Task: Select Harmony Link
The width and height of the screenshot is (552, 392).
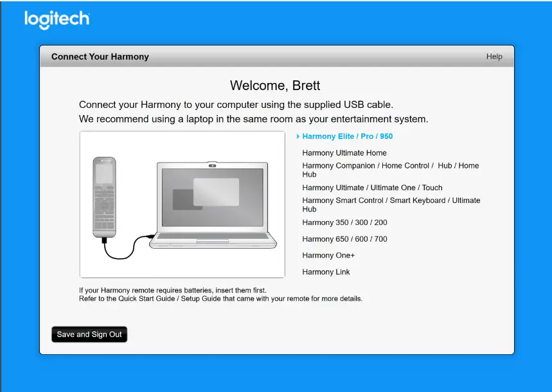Action: pos(326,272)
